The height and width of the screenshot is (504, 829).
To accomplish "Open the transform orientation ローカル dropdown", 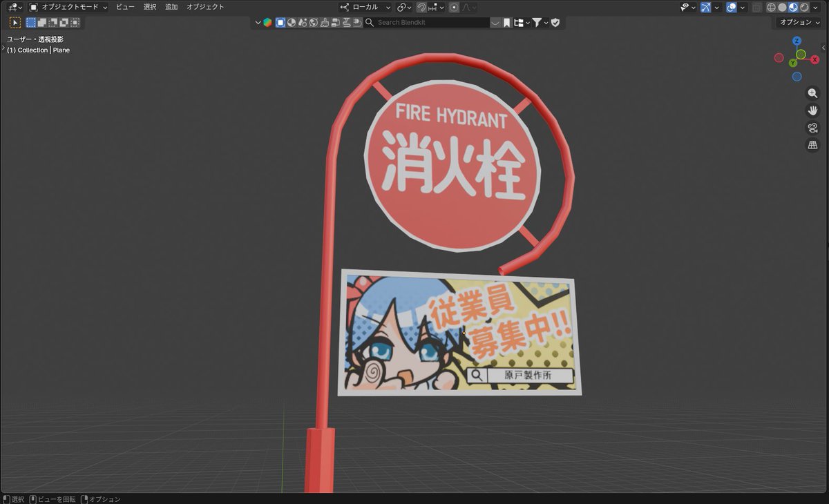I will tap(365, 7).
